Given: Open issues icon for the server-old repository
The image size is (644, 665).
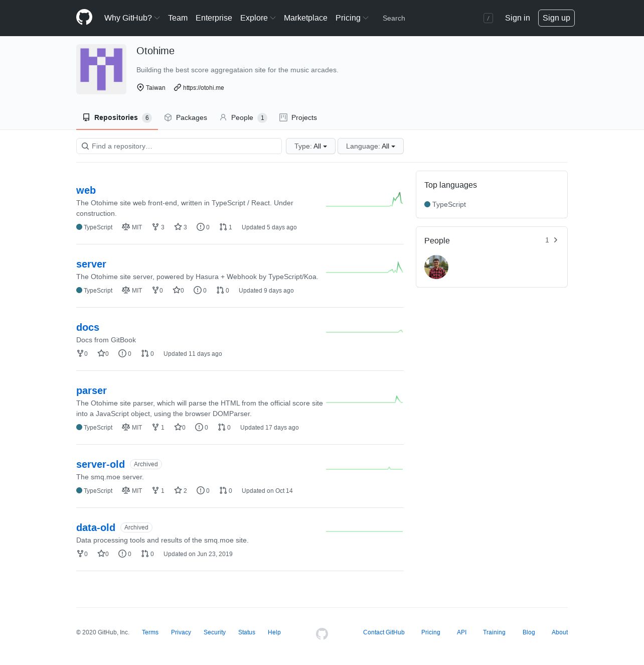Looking at the screenshot, I should 200,490.
